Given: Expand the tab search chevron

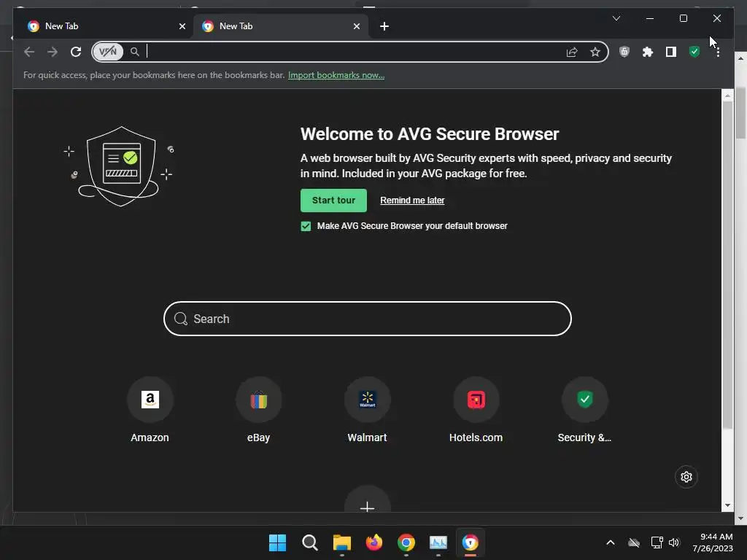Looking at the screenshot, I should (x=616, y=18).
